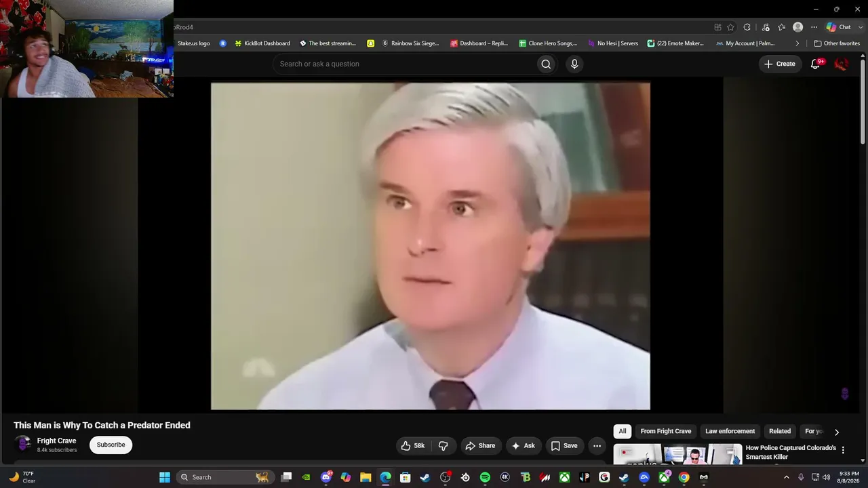
Task: Click the tray microphone icon
Action: tap(801, 477)
